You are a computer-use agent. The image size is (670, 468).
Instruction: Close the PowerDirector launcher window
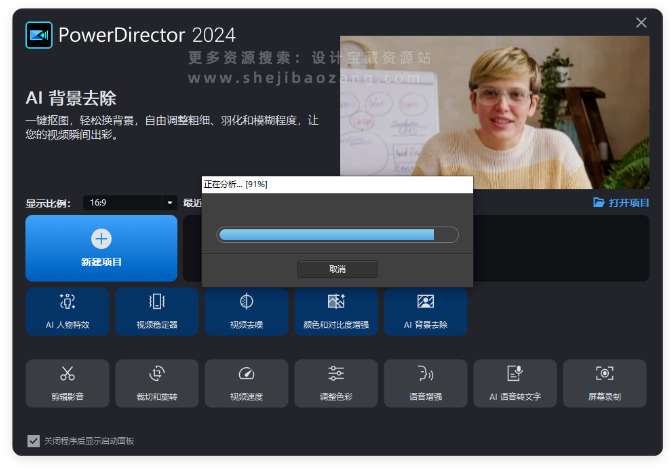(641, 22)
